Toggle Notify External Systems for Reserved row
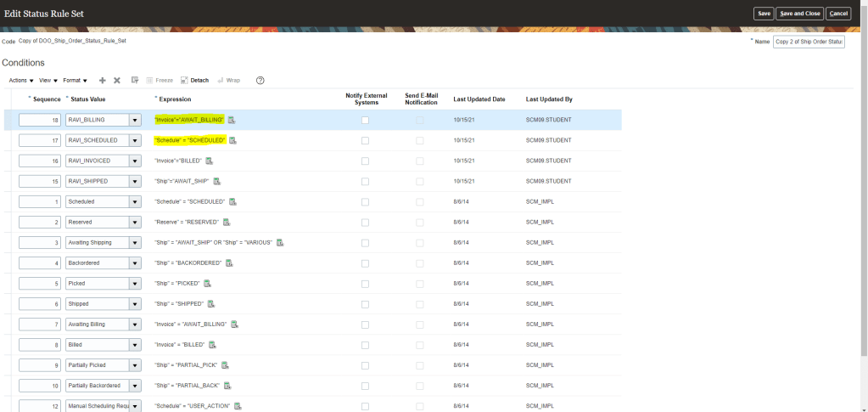Image resolution: width=868 pixels, height=412 pixels. coord(366,222)
